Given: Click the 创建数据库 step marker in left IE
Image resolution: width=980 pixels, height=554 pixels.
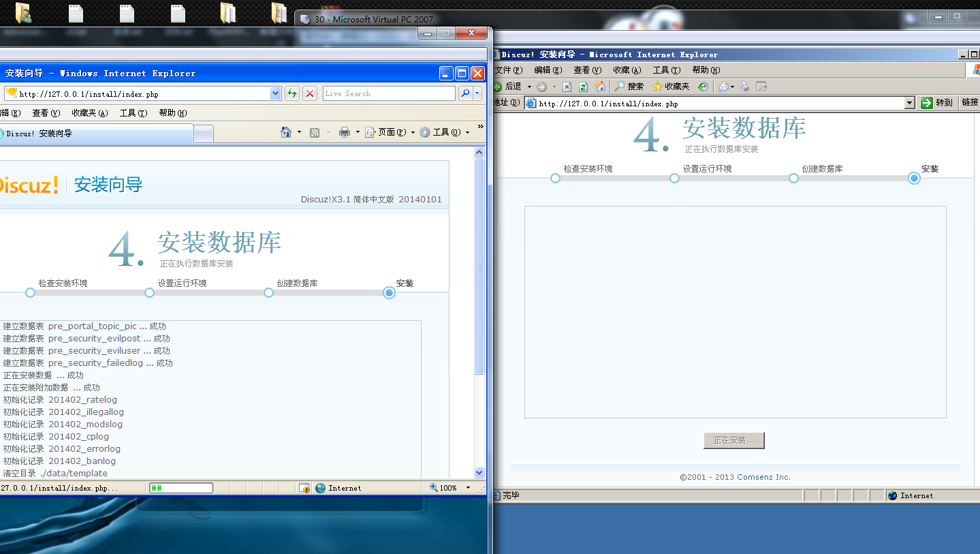Looking at the screenshot, I should point(268,292).
